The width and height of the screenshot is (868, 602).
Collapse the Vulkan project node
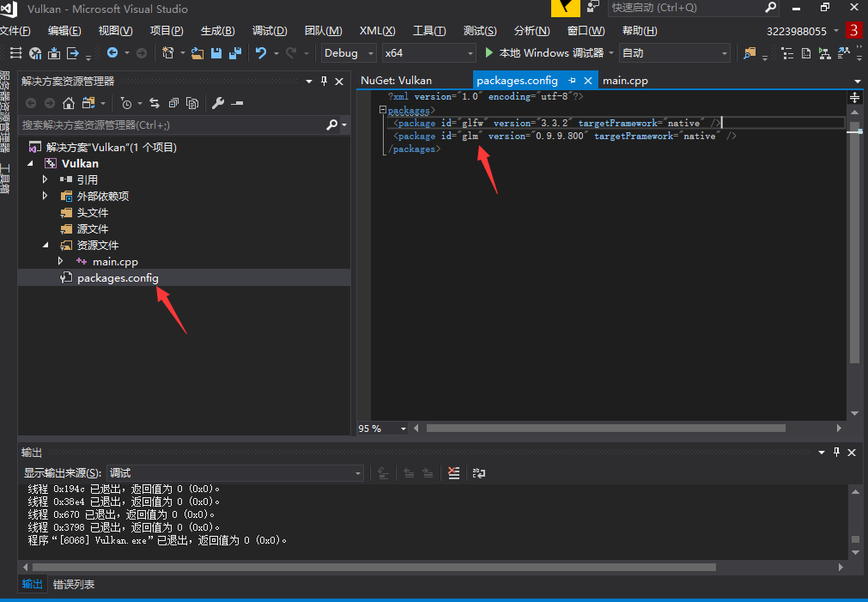(x=30, y=163)
